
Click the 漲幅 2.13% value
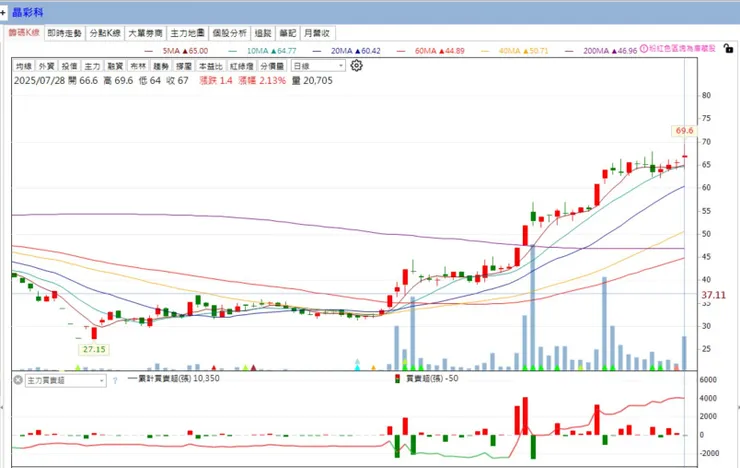click(262, 81)
